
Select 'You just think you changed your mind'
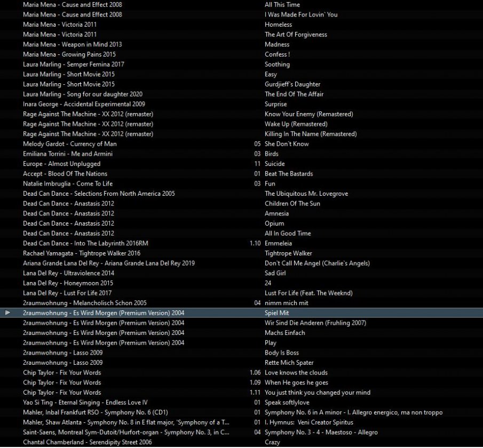(317, 393)
